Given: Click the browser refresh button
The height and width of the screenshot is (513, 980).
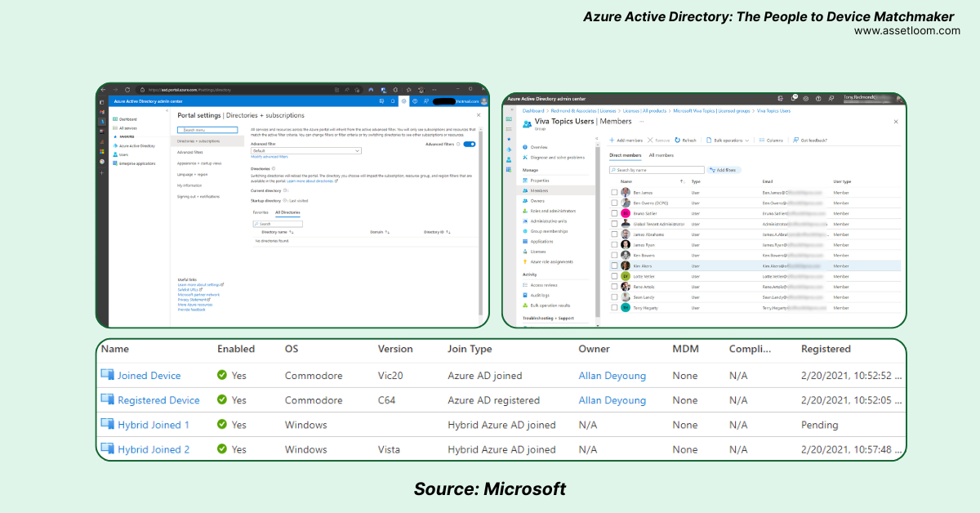Looking at the screenshot, I should (x=129, y=89).
